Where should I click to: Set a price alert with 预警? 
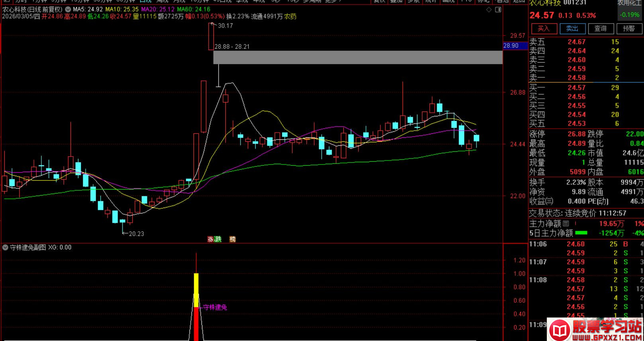629,29
